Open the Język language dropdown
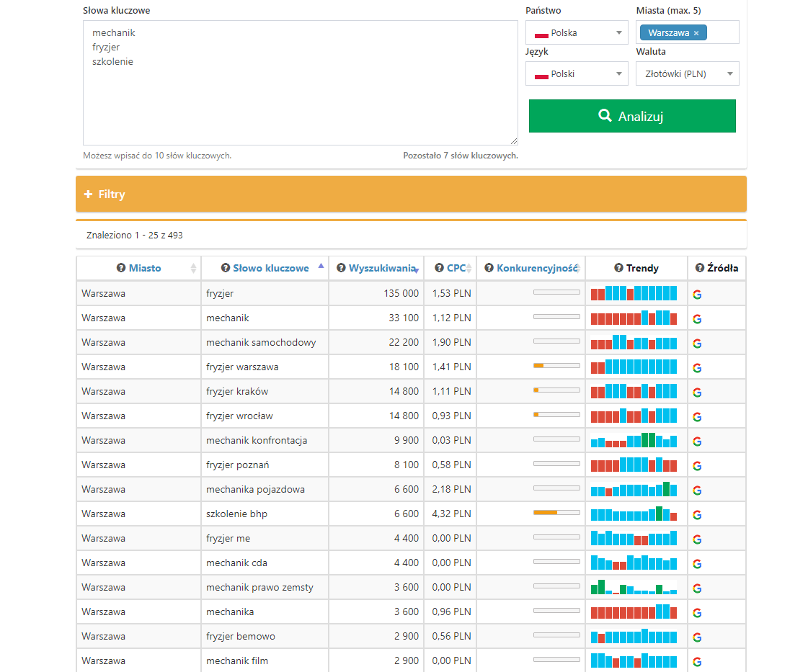The width and height of the screenshot is (808, 672). click(577, 74)
